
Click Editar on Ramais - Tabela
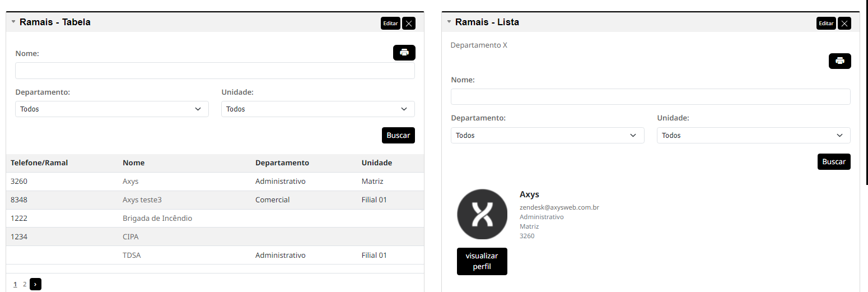click(x=390, y=23)
